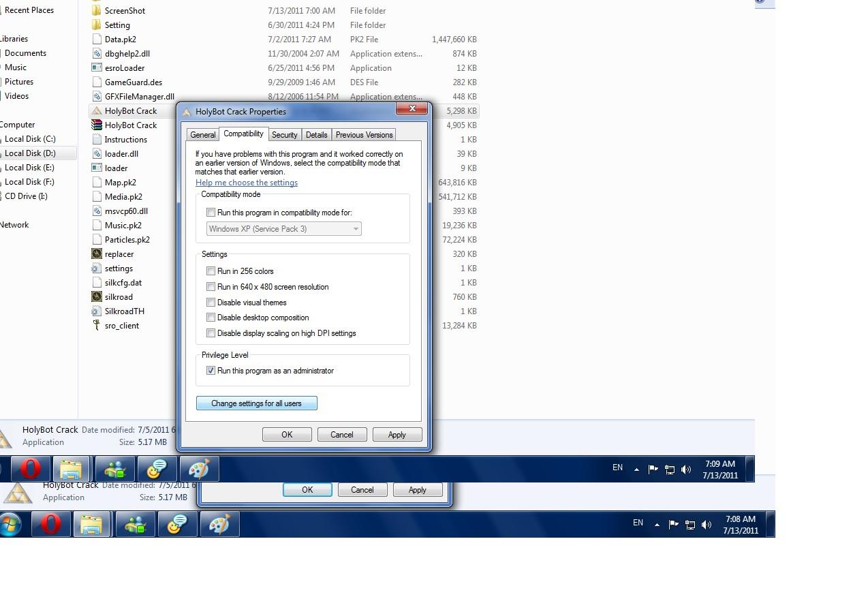Viewport: 868px width, 599px height.
Task: Select the Instructions document icon
Action: pos(97,140)
